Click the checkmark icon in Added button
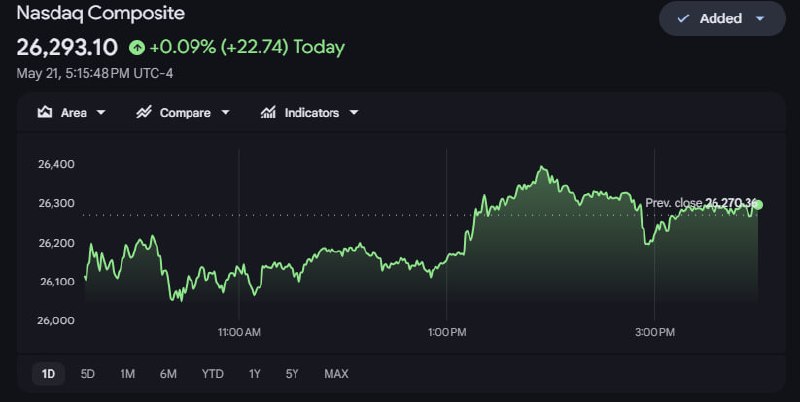The image size is (800, 402). pyautogui.click(x=683, y=18)
